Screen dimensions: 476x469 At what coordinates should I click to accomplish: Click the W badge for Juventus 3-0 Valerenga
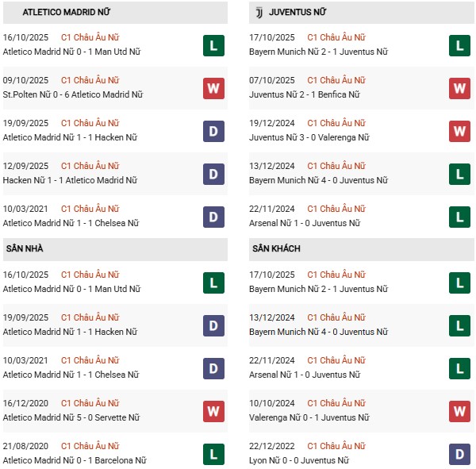459,131
